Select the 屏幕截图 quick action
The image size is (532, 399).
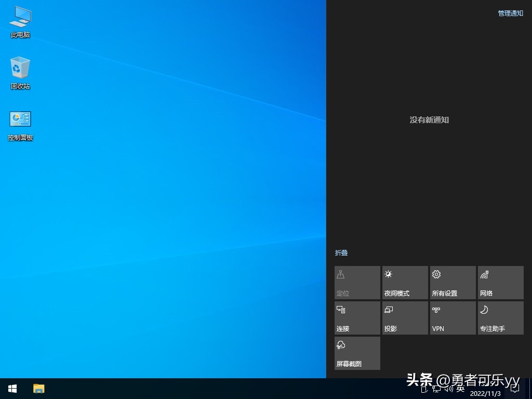[x=357, y=353]
